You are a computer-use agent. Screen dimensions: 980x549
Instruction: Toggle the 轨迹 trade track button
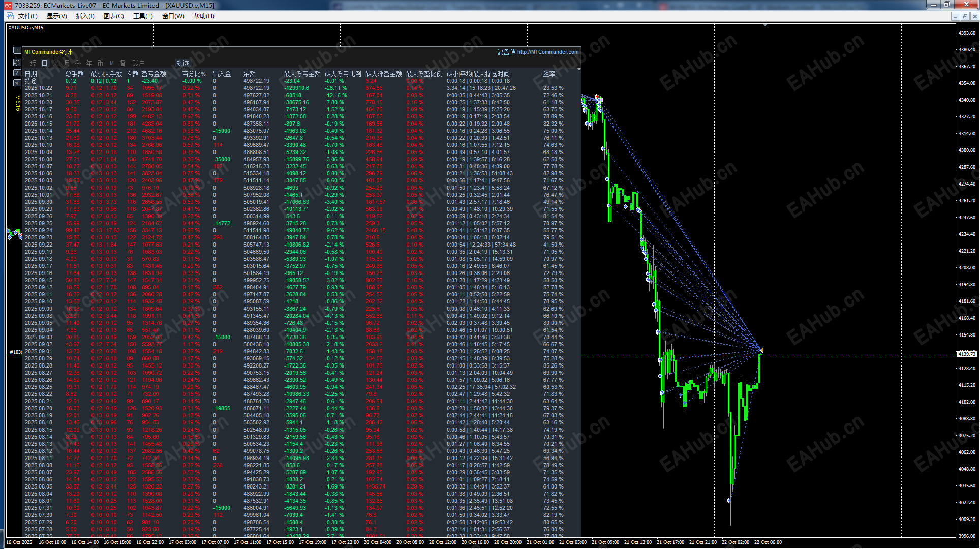click(182, 63)
